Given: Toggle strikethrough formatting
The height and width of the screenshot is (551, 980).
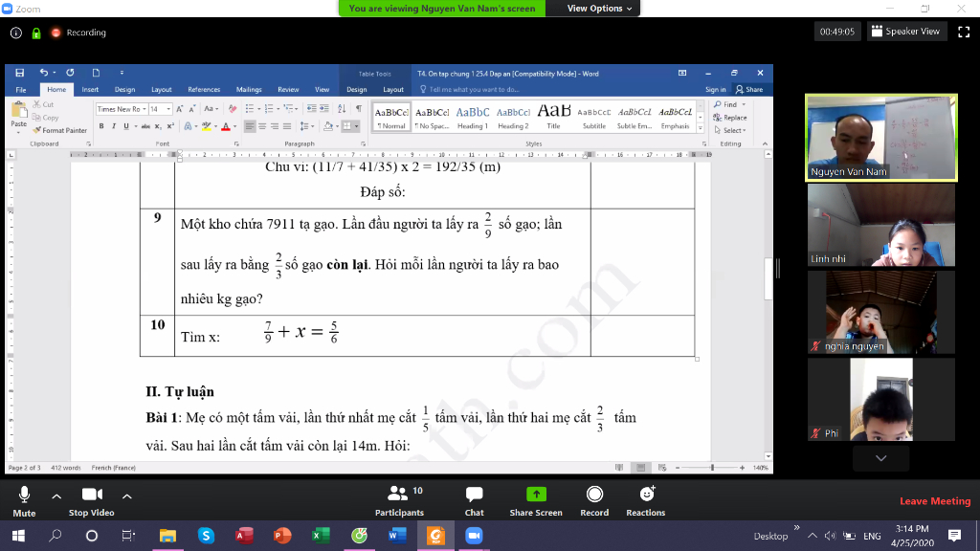Looking at the screenshot, I should click(145, 126).
